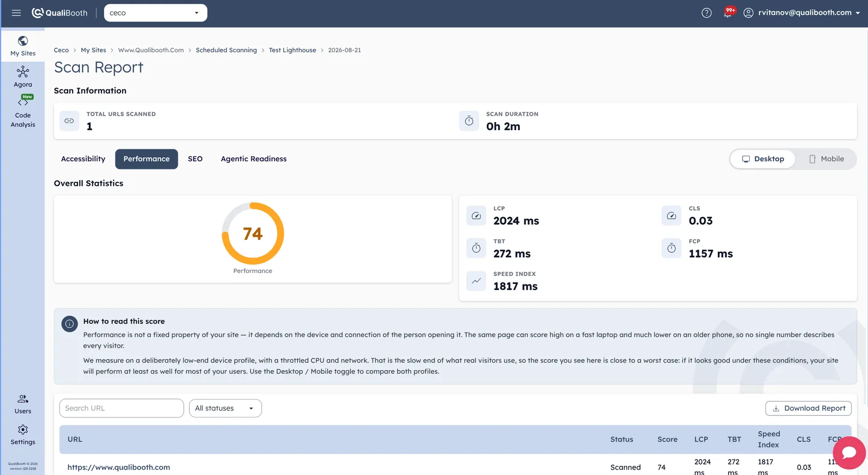The width and height of the screenshot is (868, 475).
Task: Select the SEO tab
Action: pos(195,159)
